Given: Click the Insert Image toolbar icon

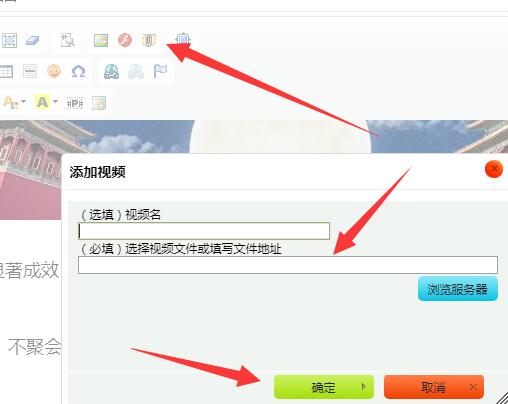Looking at the screenshot, I should [101, 40].
